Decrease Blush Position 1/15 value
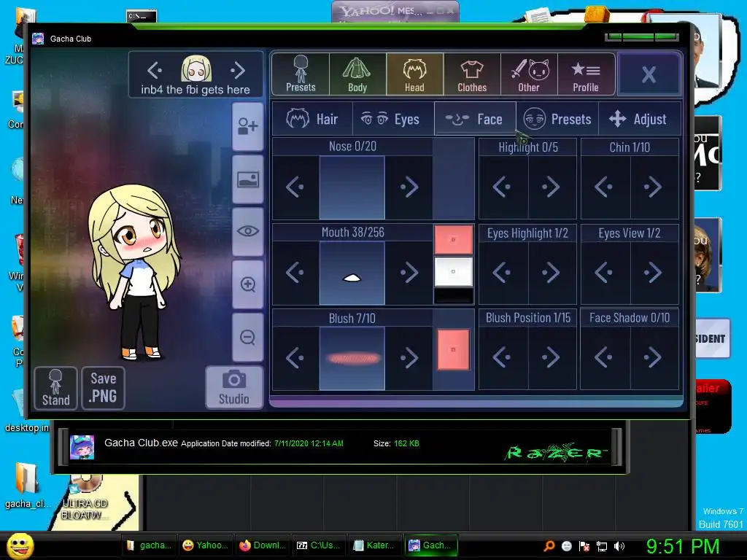747x560 pixels. [503, 357]
